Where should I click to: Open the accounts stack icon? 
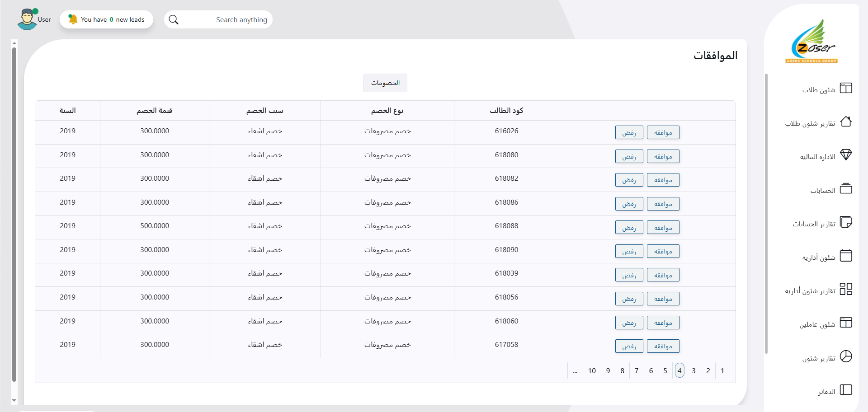click(845, 189)
